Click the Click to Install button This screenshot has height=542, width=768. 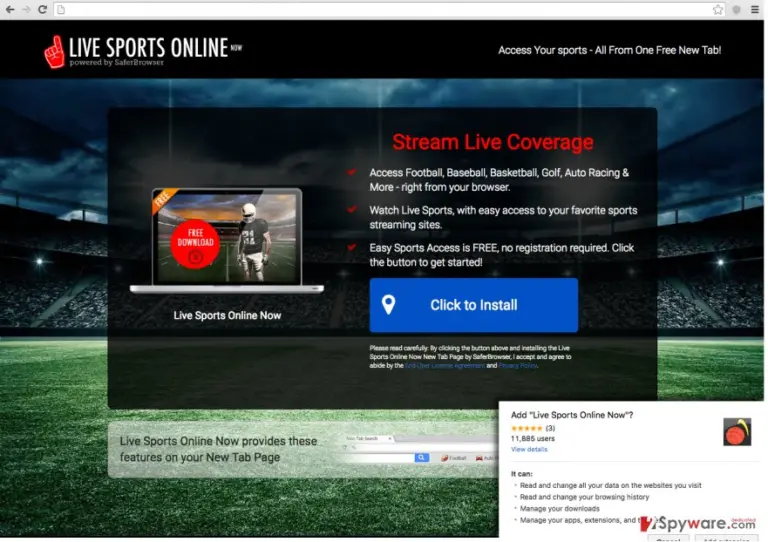point(474,305)
